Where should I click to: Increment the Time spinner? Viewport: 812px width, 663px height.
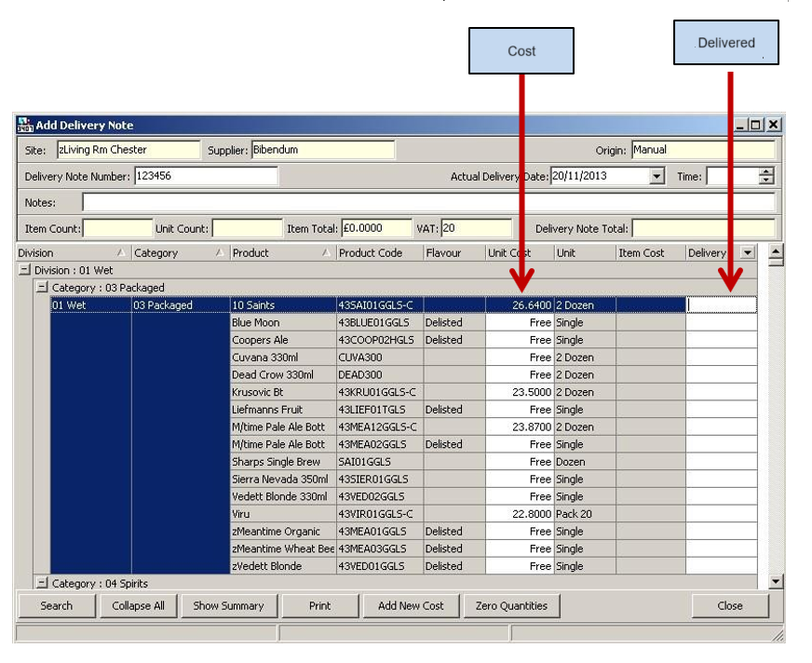pos(766,172)
